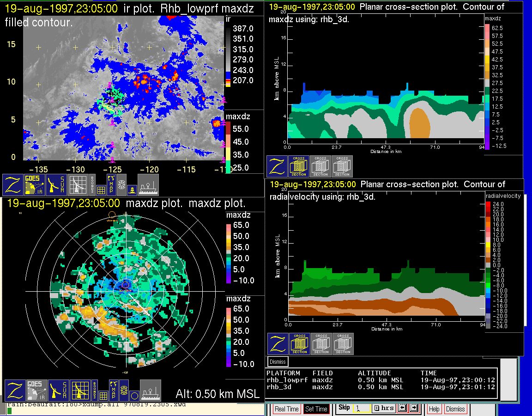
Task: Click the ship platform icon in top plot toolbar
Action: click(x=148, y=184)
